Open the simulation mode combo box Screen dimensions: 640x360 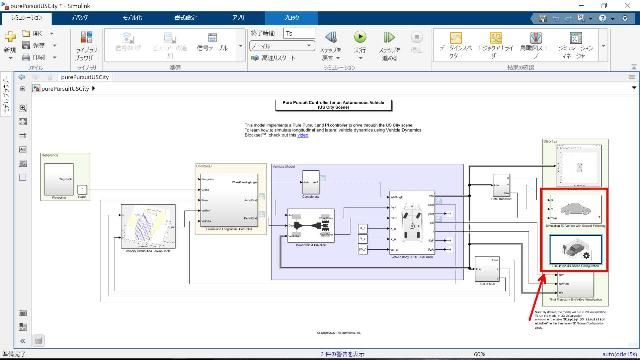(x=282, y=46)
